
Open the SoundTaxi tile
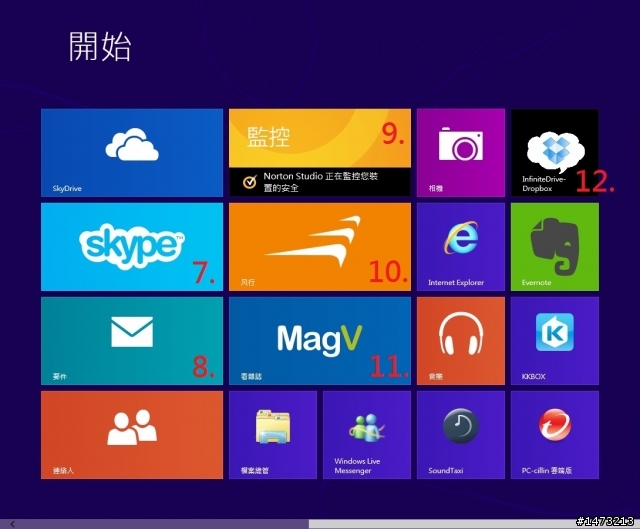(461, 435)
